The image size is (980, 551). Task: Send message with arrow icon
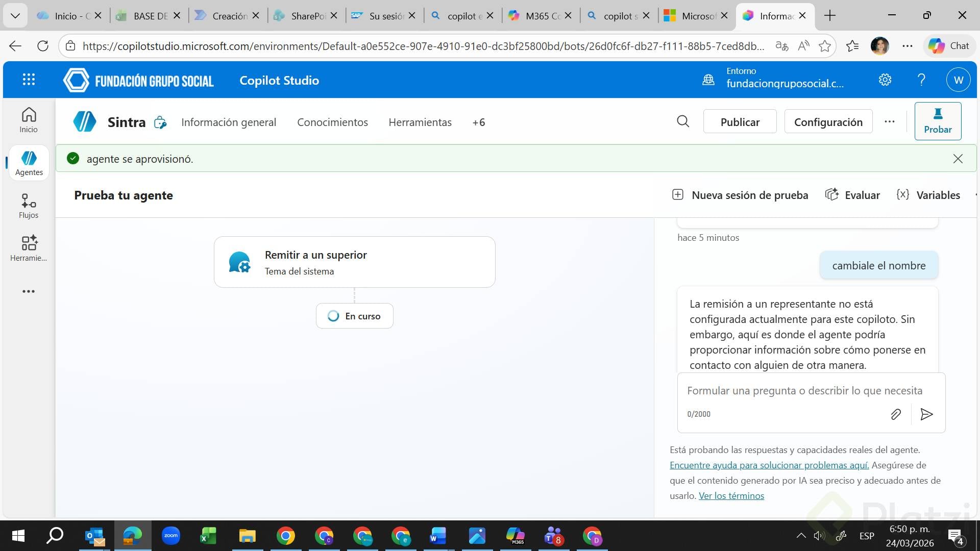926,414
